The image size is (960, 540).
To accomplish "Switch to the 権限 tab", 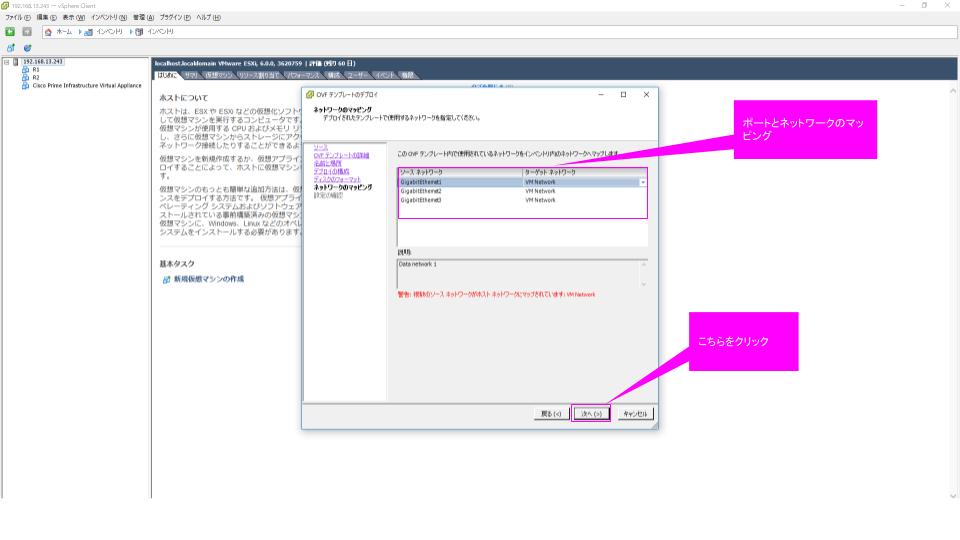I will pyautogui.click(x=408, y=75).
